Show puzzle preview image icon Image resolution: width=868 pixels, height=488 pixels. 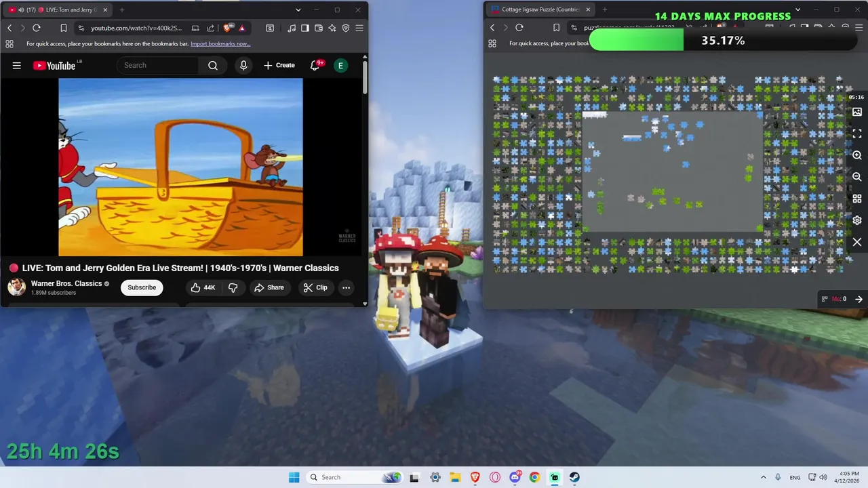click(857, 112)
